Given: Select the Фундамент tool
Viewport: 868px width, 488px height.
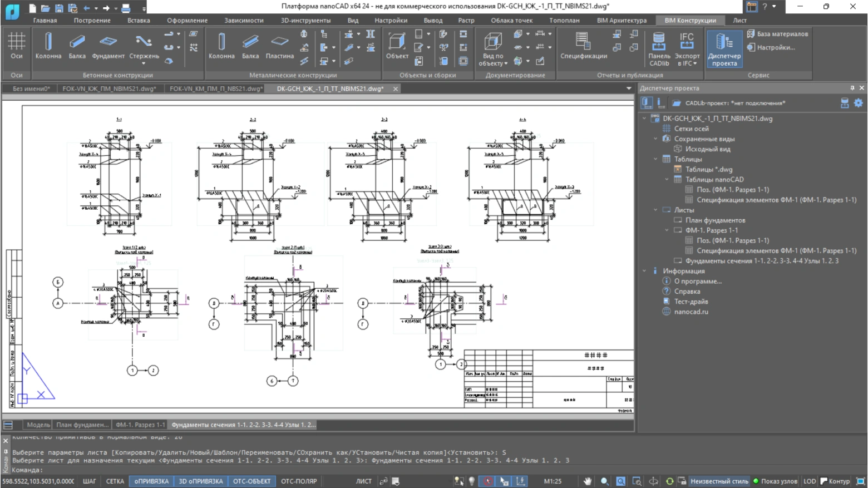Looking at the screenshot, I should 108,45.
